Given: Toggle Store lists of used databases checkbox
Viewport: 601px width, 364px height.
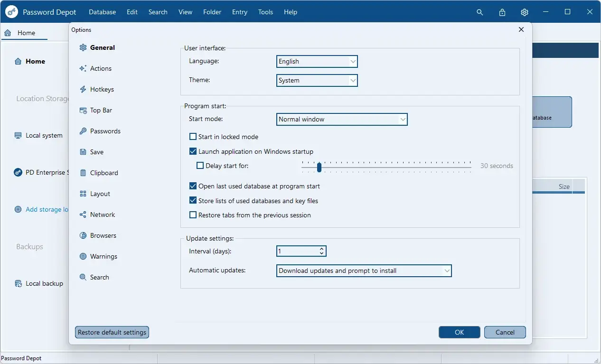Looking at the screenshot, I should coord(193,201).
